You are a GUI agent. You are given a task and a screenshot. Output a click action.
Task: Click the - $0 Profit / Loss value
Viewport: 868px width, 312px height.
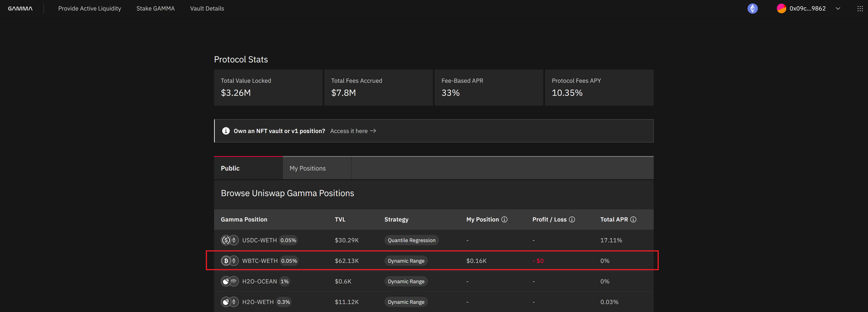tap(538, 261)
